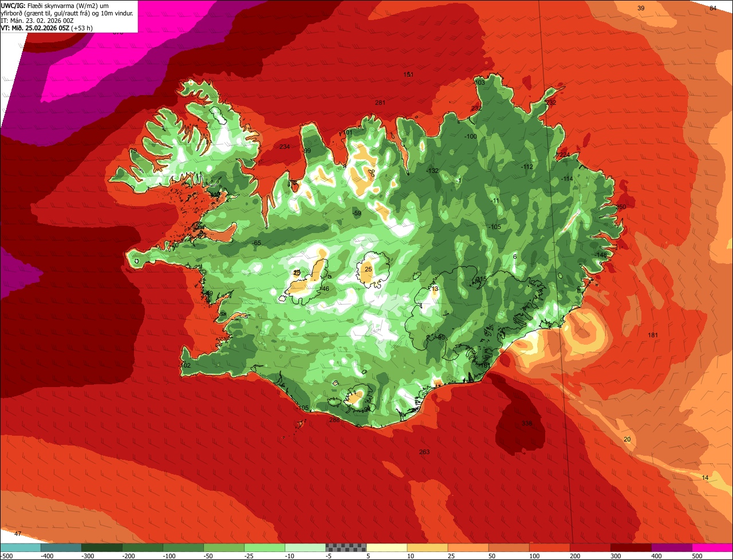Pick the pale yellow swatch between 5 and 10

[x=386, y=547]
